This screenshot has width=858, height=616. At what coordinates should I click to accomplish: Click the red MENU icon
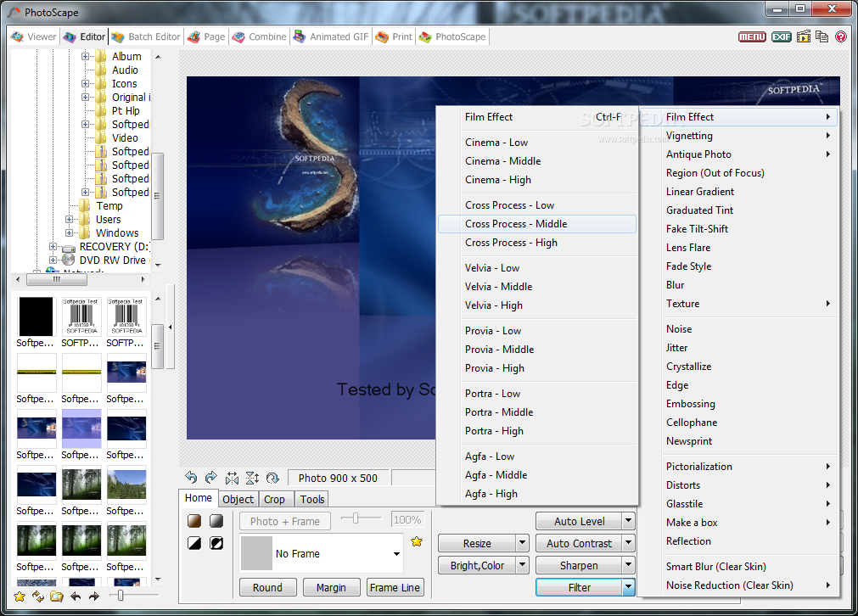coord(752,36)
